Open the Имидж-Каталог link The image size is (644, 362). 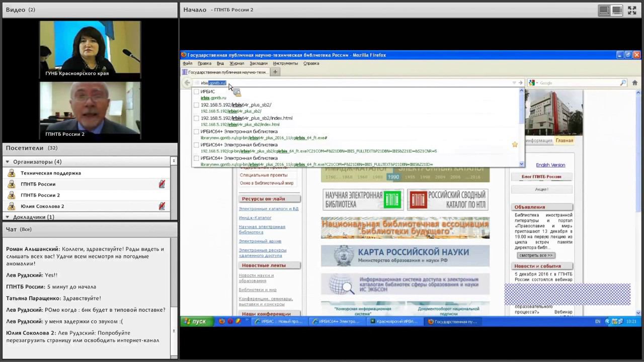pos(255,218)
